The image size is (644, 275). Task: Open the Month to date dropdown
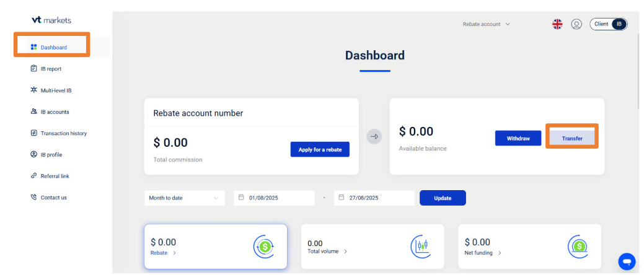pos(184,198)
